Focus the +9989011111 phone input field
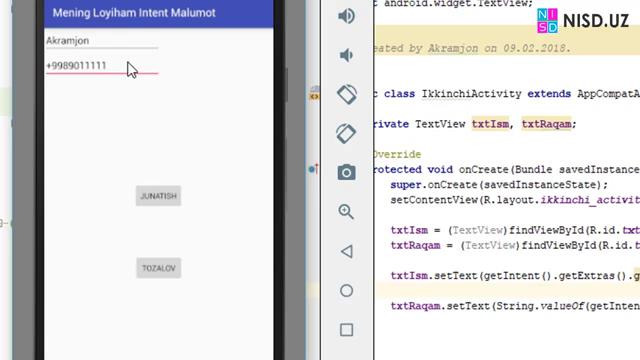Viewport: 640px width, 360px height. tap(102, 66)
